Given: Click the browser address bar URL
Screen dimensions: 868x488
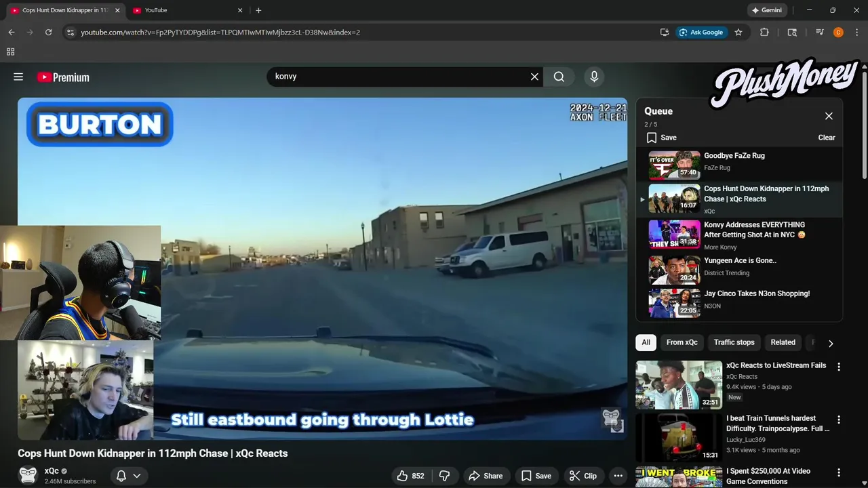Looking at the screenshot, I should 220,32.
